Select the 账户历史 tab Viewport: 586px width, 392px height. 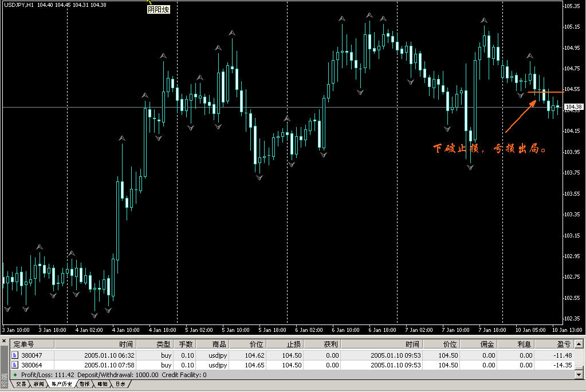point(62,384)
